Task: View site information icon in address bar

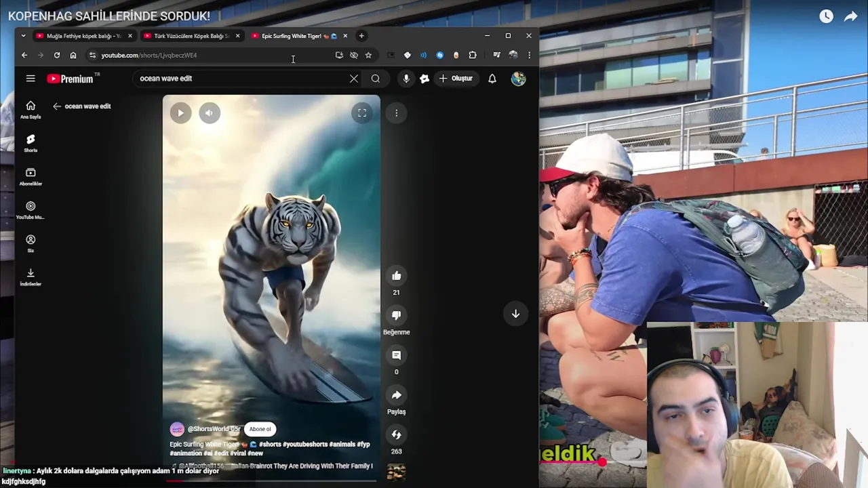Action: tap(92, 56)
